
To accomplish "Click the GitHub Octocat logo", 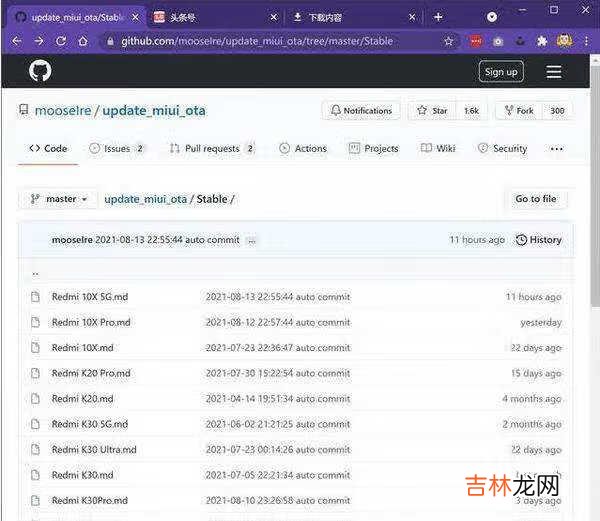I will (40, 71).
